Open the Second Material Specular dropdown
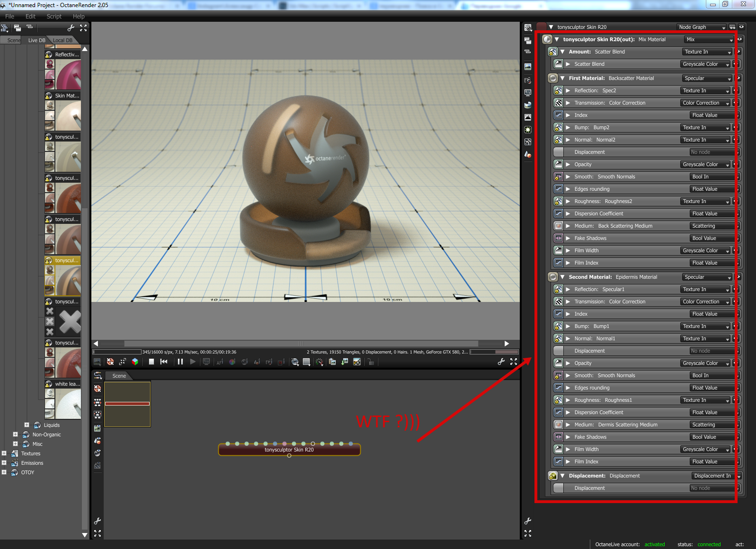The image size is (756, 549). click(x=708, y=277)
